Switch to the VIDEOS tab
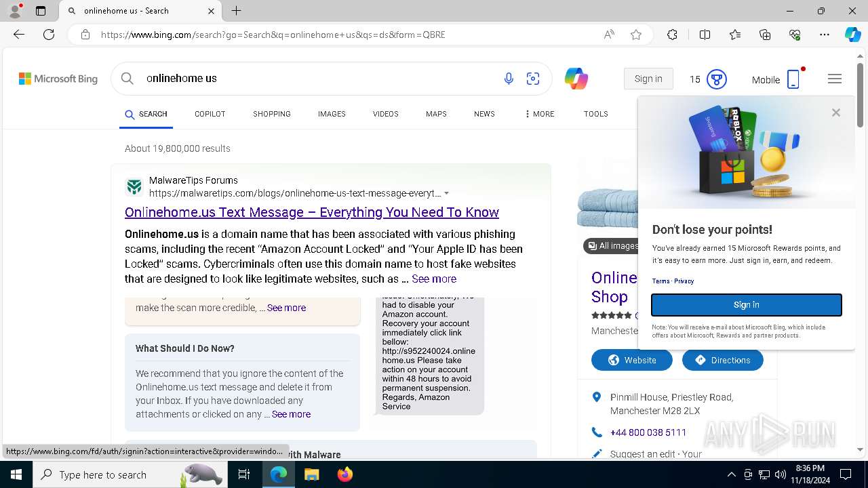Viewport: 868px width, 488px height. tap(386, 114)
